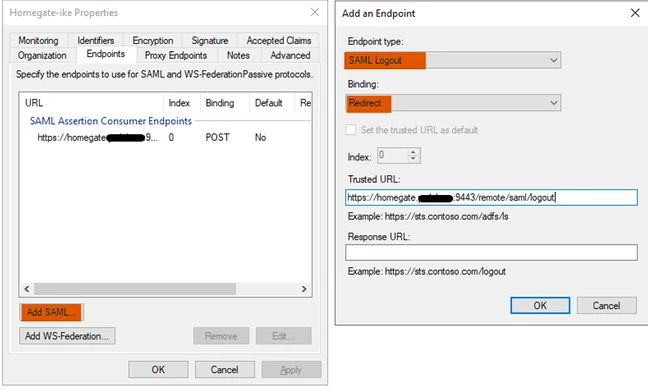Click the Default column header
The height and width of the screenshot is (390, 648).
pos(272,103)
